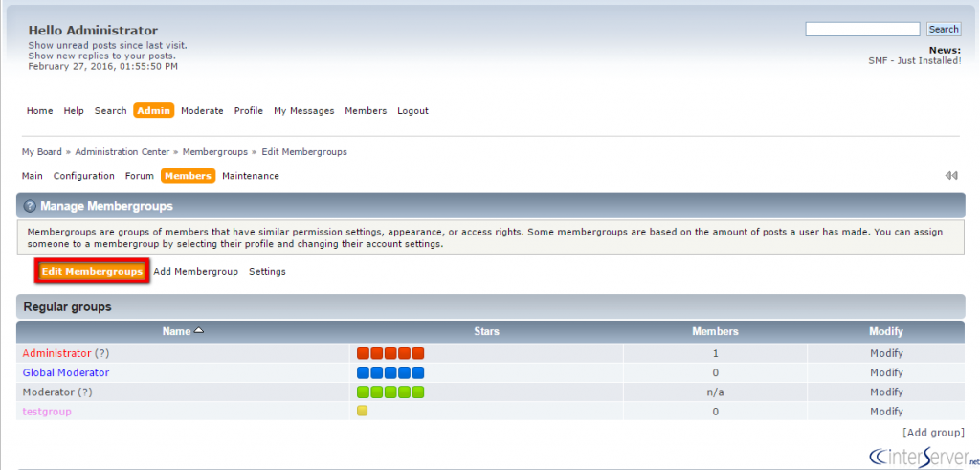980x470 pixels.
Task: Click the Modify column header
Action: [886, 331]
